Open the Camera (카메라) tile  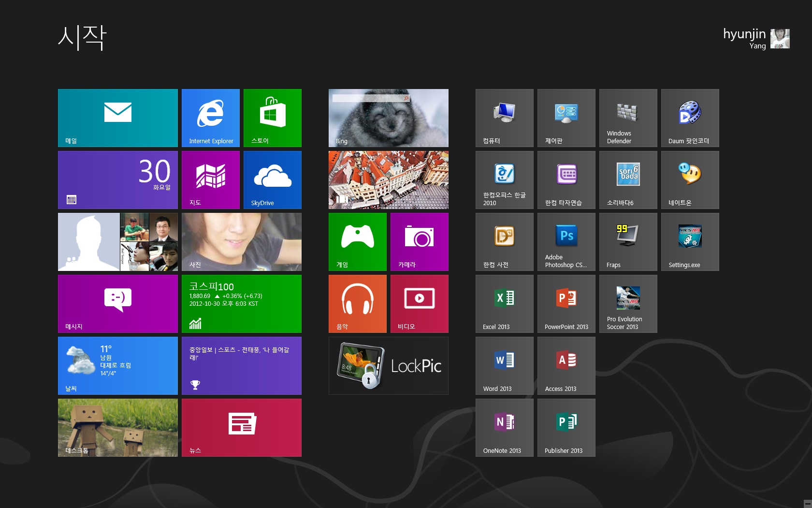coord(420,242)
